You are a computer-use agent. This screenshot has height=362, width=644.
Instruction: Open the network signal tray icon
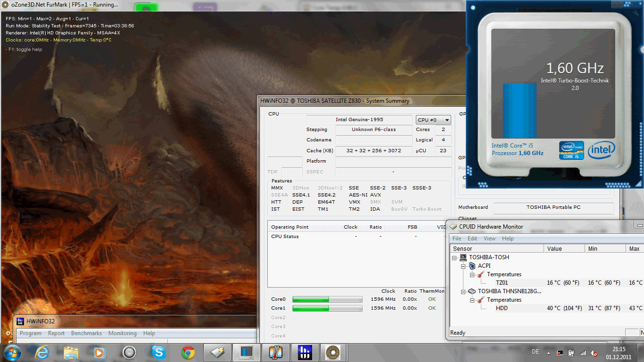point(583,353)
